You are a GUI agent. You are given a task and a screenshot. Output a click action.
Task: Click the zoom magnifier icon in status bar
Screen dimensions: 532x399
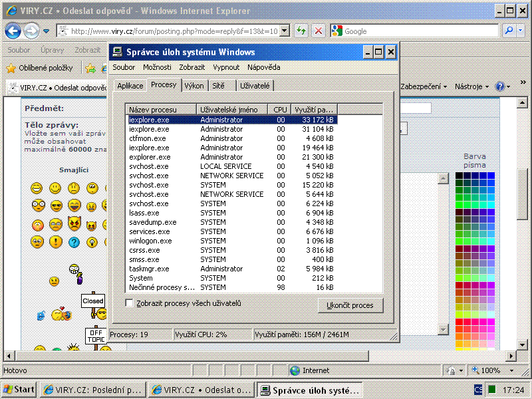coord(475,370)
